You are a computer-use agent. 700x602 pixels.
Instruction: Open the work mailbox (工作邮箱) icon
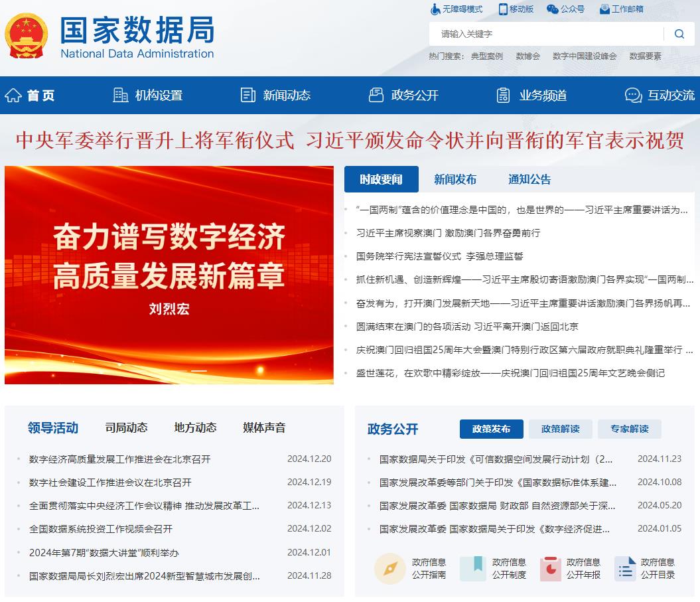click(604, 9)
